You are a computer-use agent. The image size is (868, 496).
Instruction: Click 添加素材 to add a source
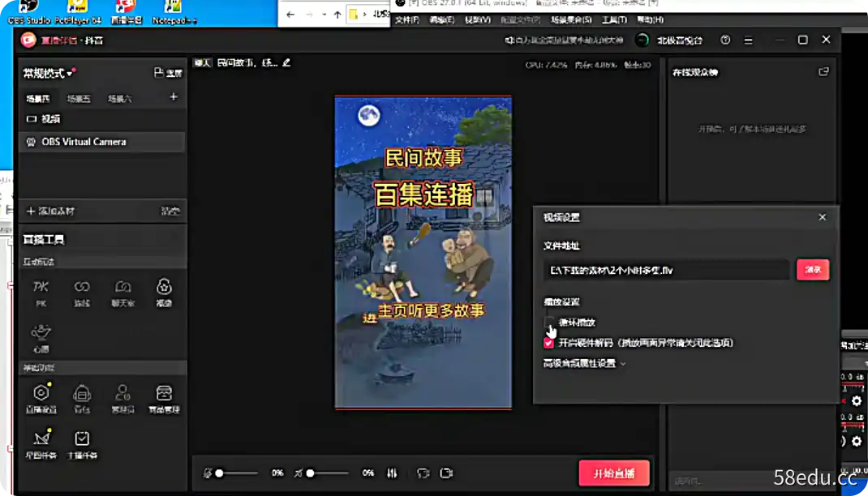tap(50, 212)
